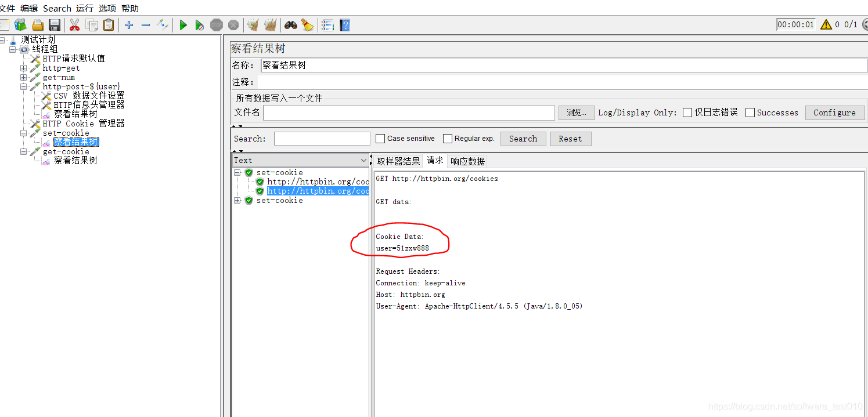Open Templates via the books icon
868x417 pixels.
[x=21, y=25]
